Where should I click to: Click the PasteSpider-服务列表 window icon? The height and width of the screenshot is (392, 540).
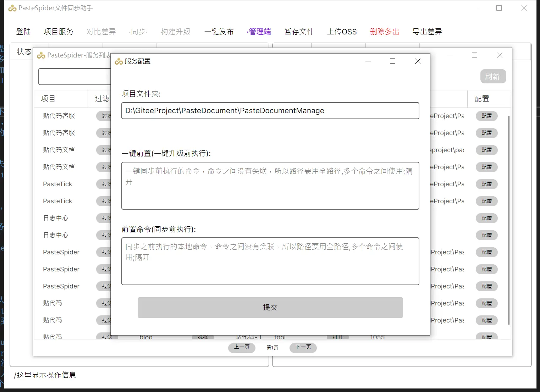coord(41,55)
